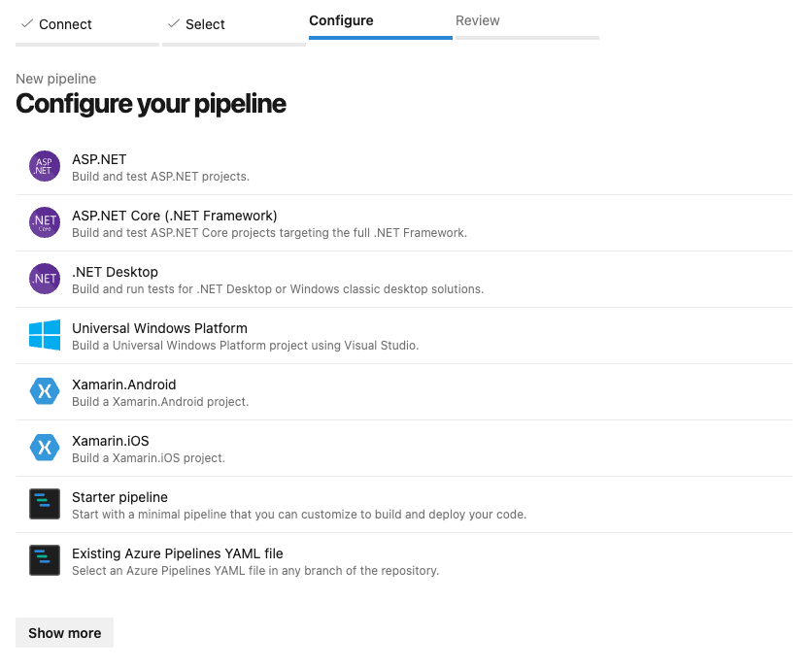The image size is (812, 669).
Task: Click description about building using Visual Studio
Action: [245, 346]
